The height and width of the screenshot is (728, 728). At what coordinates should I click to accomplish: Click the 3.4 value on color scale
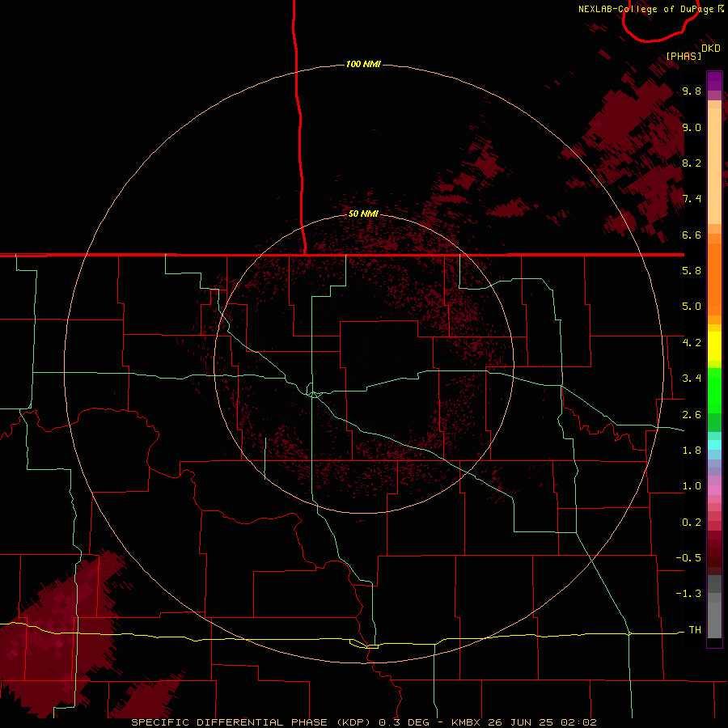click(x=692, y=379)
